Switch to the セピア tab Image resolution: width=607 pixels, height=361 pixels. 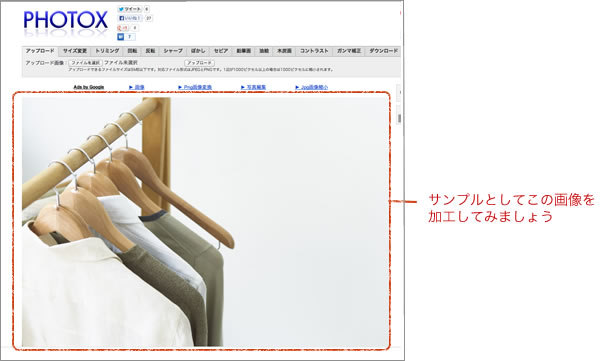(x=221, y=51)
